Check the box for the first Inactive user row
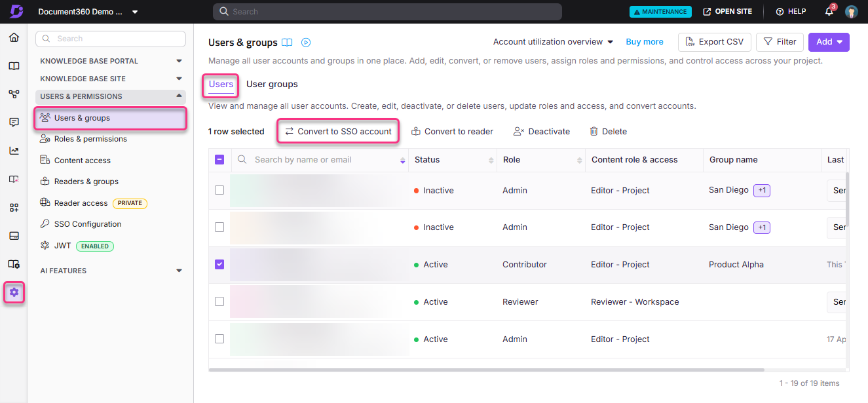This screenshot has width=868, height=403. click(219, 190)
